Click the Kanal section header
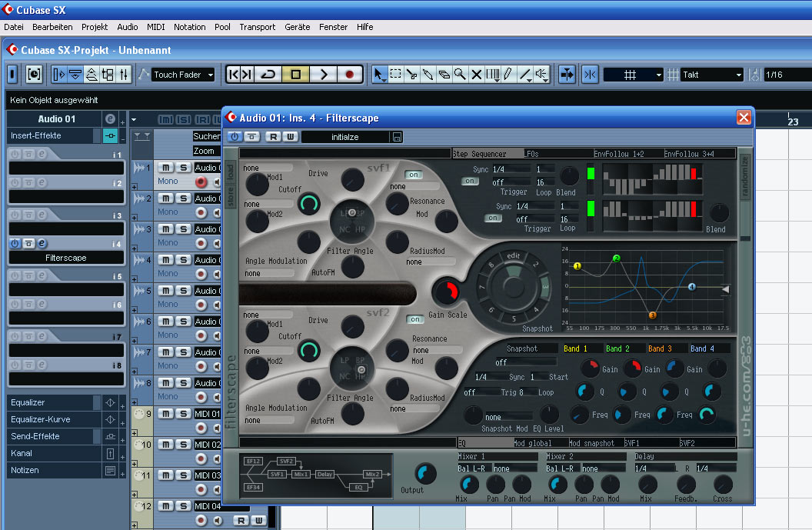Screen dimensions: 812x530 coord(55,453)
